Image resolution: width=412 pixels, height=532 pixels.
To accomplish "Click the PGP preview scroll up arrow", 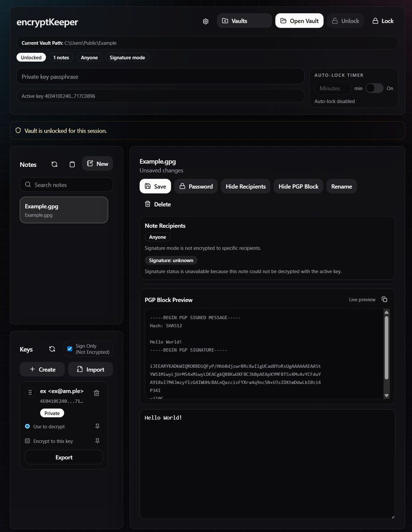I will [386, 312].
